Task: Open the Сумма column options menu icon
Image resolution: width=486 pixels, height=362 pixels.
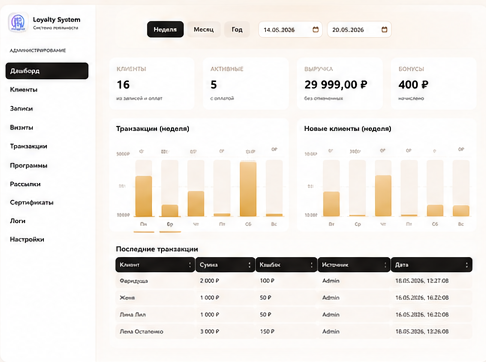Action: [x=249, y=265]
